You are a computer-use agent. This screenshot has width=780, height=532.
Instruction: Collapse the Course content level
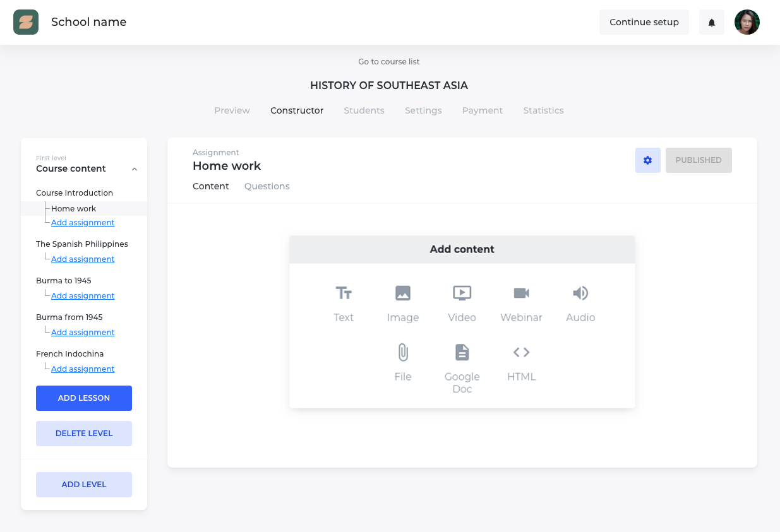(x=133, y=168)
